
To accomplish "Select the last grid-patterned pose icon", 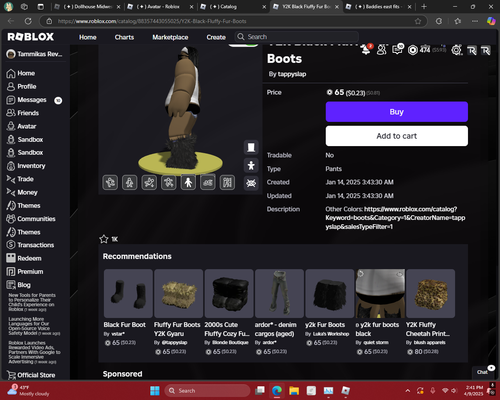I will point(227,182).
